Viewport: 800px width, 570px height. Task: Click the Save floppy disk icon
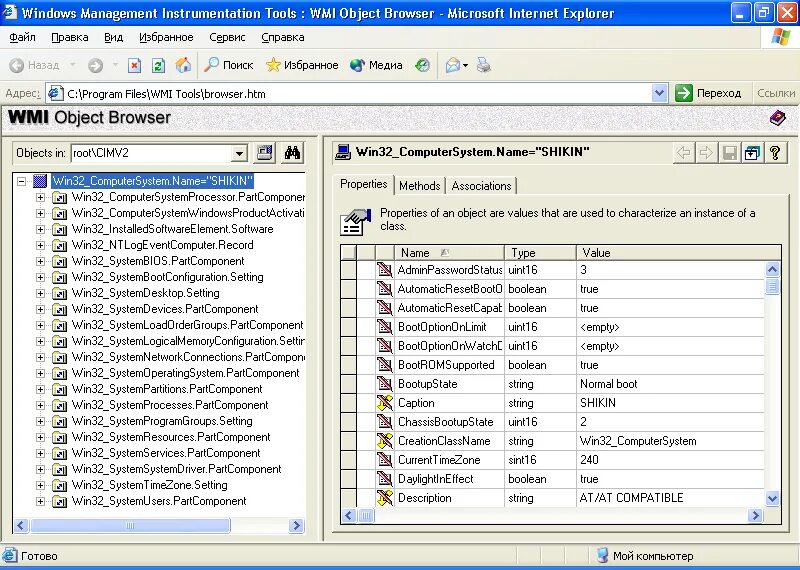tap(730, 153)
